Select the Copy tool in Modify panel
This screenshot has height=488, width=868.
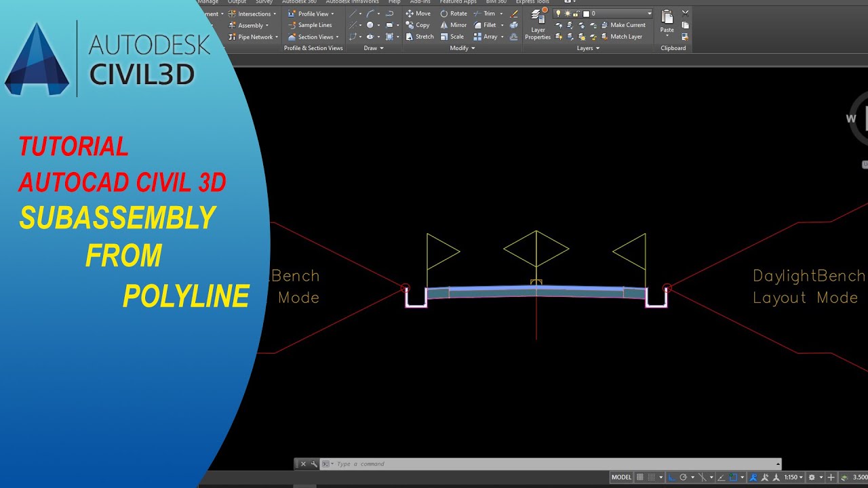click(418, 25)
